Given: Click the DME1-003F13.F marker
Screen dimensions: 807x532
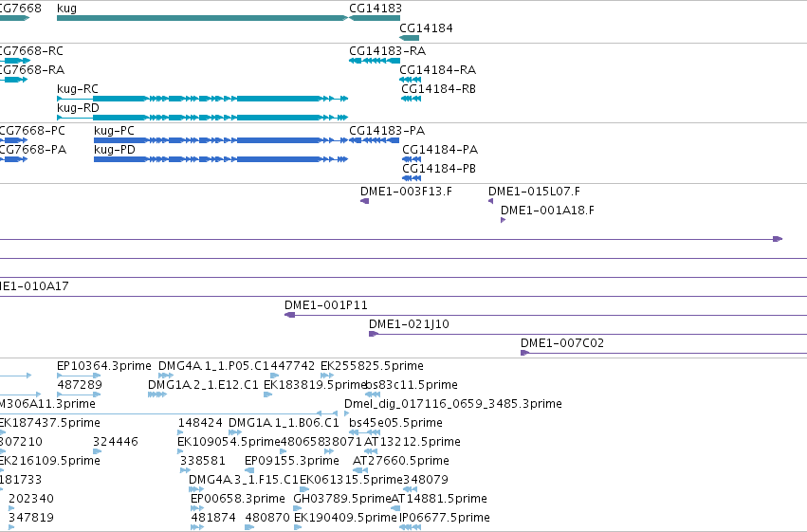Looking at the screenshot, I should [364, 201].
